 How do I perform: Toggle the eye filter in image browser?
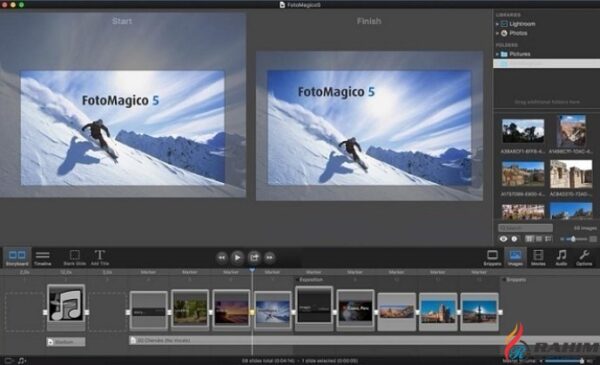[503, 239]
